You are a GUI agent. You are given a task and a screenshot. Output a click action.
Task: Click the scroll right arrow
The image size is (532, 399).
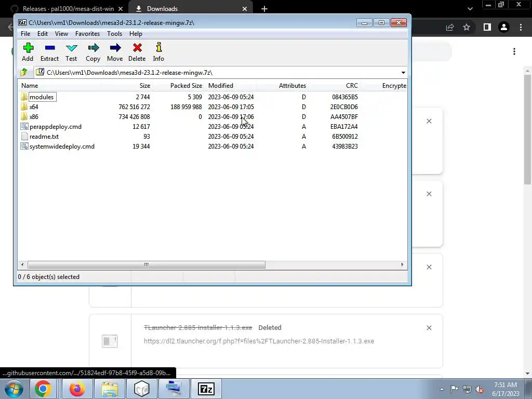point(403,264)
